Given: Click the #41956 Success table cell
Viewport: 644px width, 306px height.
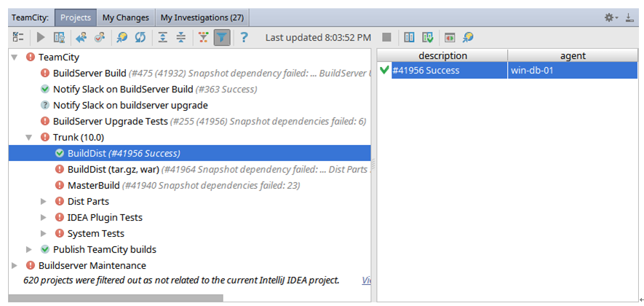Looking at the screenshot, I should coord(450,71).
